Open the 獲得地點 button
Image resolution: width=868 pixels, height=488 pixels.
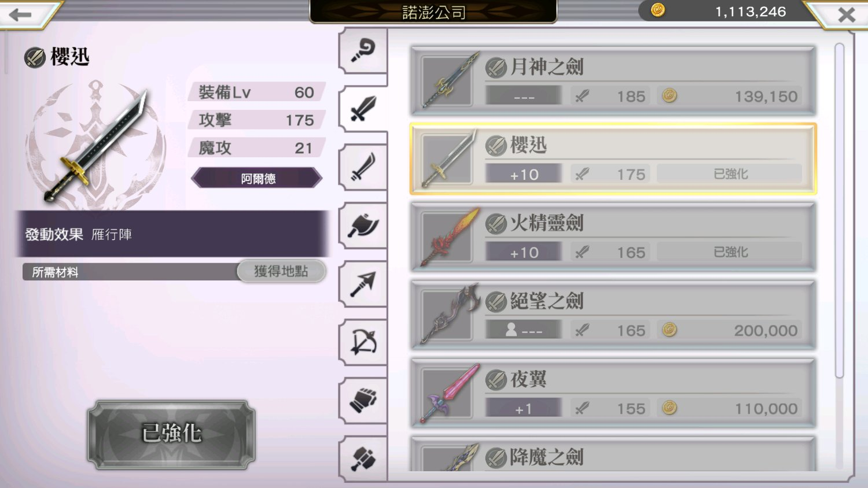tap(281, 271)
